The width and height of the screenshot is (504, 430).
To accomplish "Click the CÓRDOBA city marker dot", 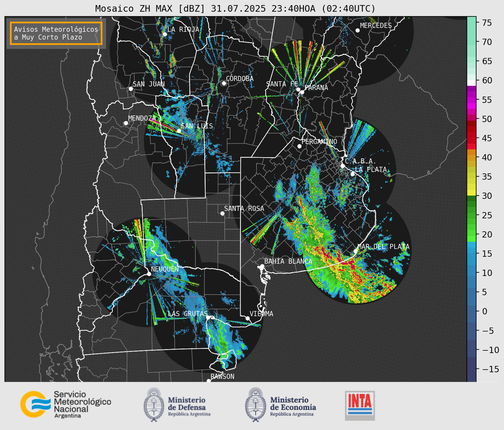I will click(x=224, y=83).
